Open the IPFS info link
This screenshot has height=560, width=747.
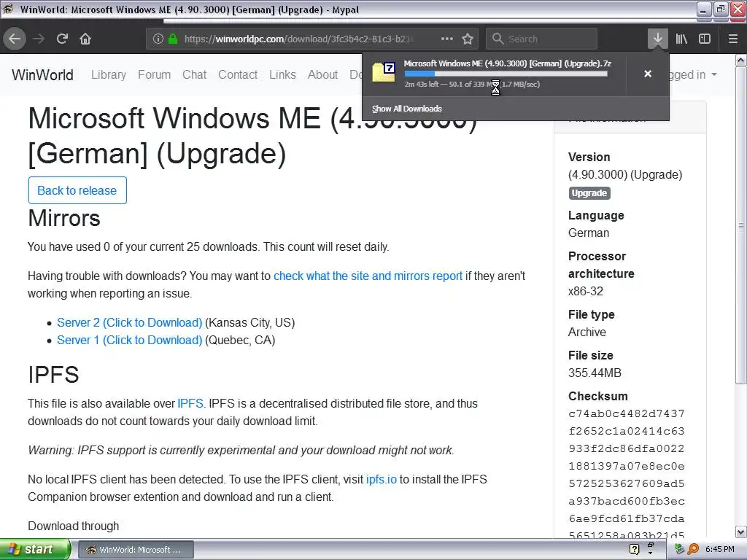(190, 403)
